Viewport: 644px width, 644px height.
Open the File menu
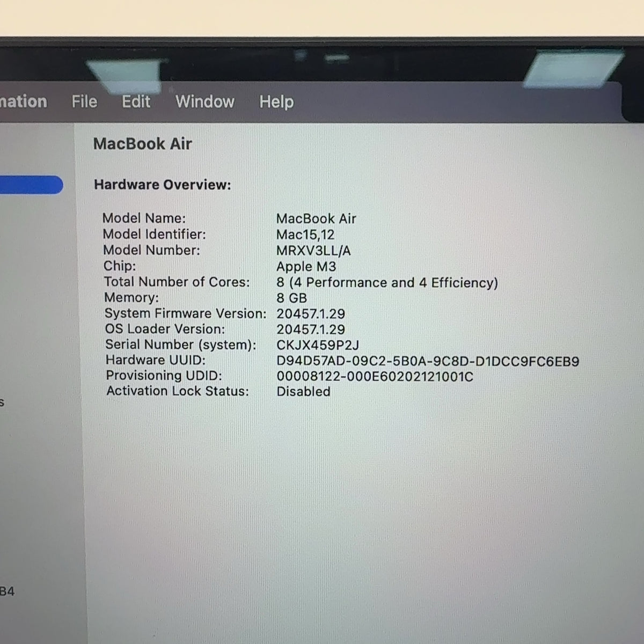click(x=84, y=101)
